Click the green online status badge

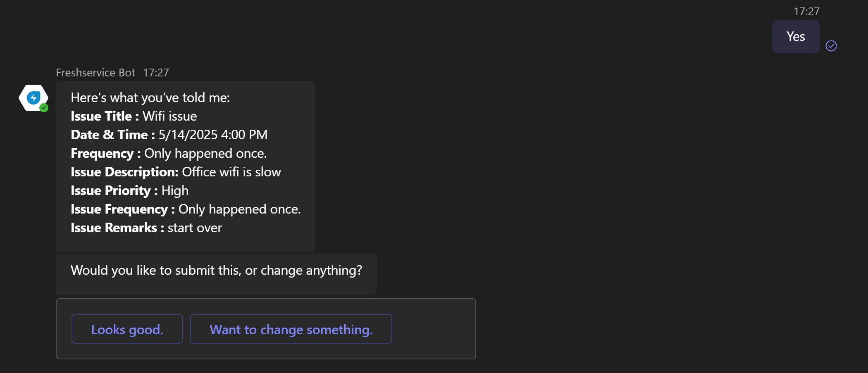(44, 108)
